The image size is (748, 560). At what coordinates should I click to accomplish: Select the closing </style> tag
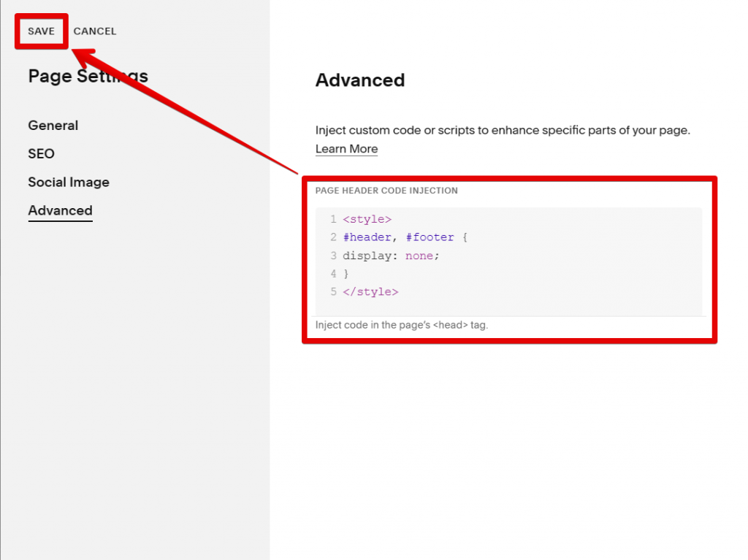[x=370, y=291]
